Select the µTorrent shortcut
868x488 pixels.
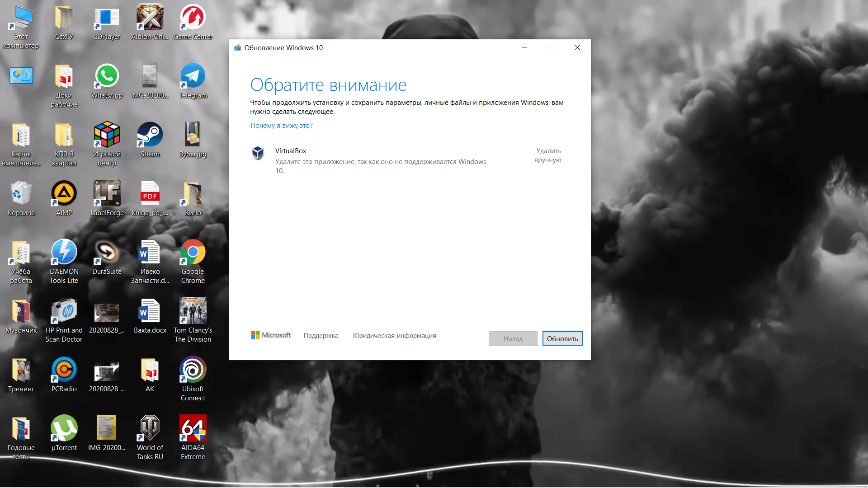click(64, 434)
